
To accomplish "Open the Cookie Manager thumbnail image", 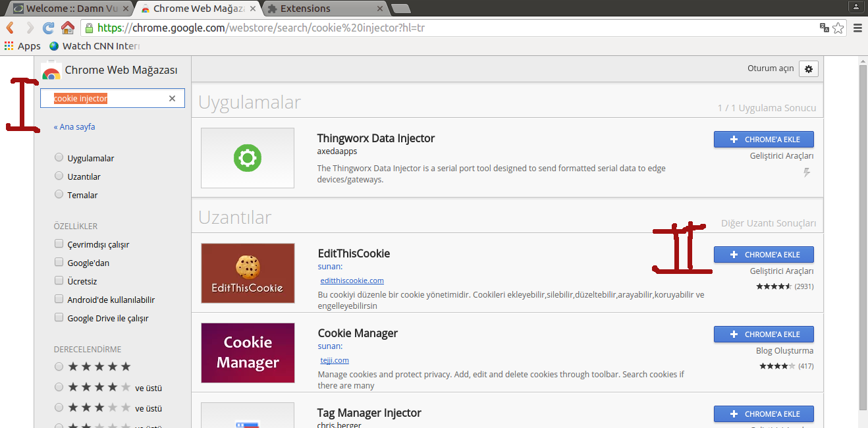I will coord(248,353).
